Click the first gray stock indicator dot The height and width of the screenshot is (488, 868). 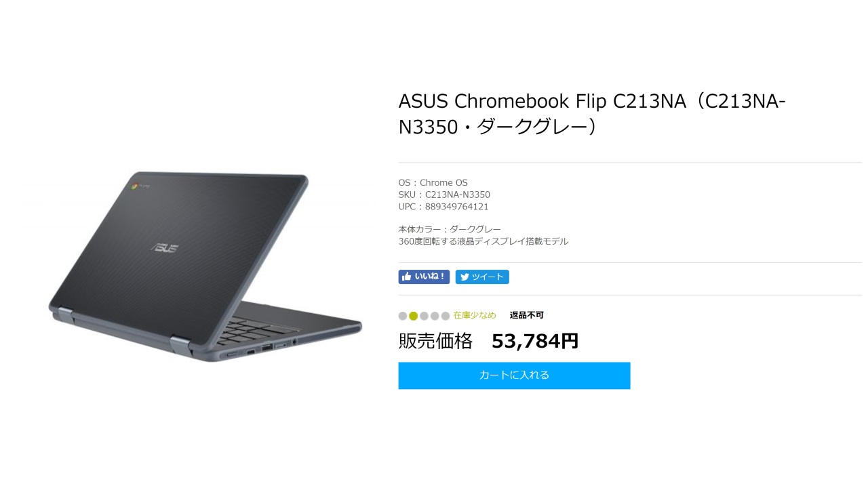coord(403,316)
